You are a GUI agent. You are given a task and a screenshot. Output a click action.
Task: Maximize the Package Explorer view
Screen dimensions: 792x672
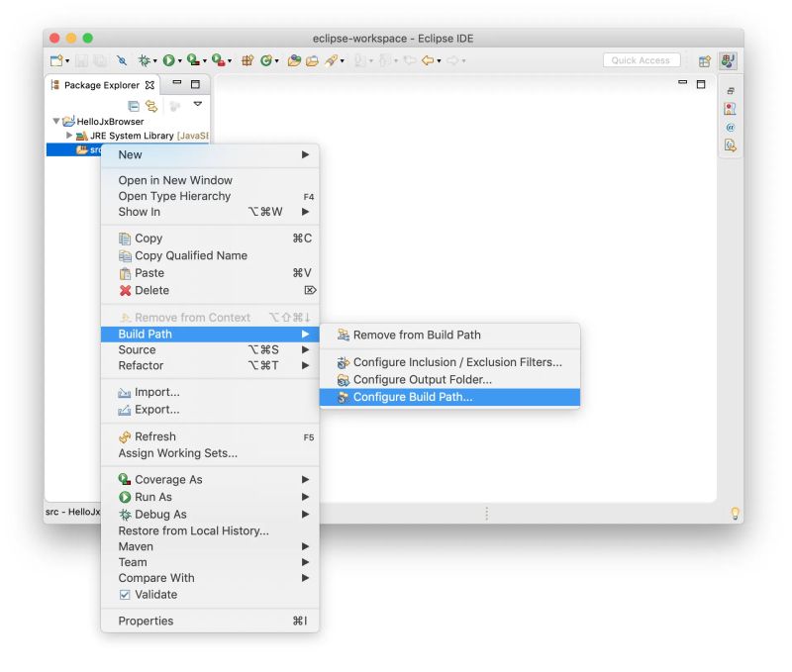tap(194, 83)
